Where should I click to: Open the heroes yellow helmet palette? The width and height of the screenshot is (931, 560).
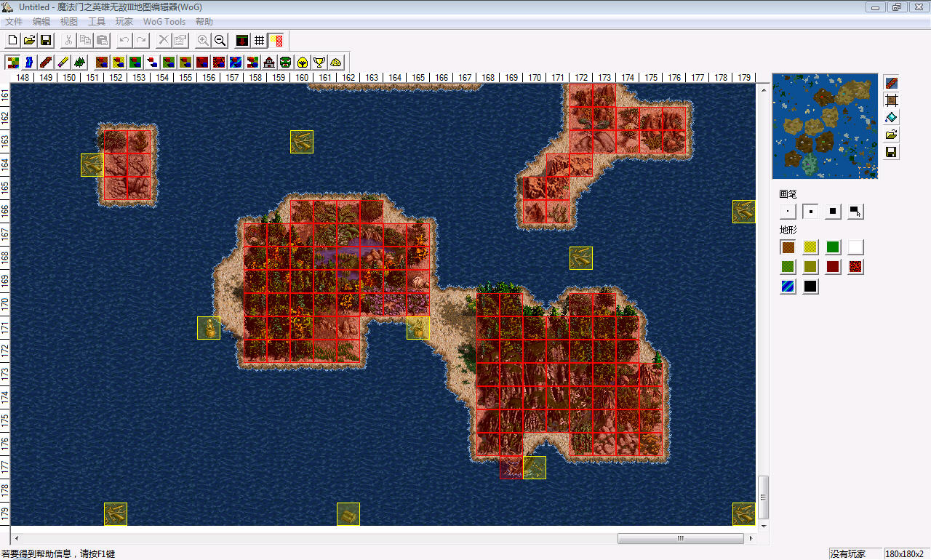click(x=303, y=62)
